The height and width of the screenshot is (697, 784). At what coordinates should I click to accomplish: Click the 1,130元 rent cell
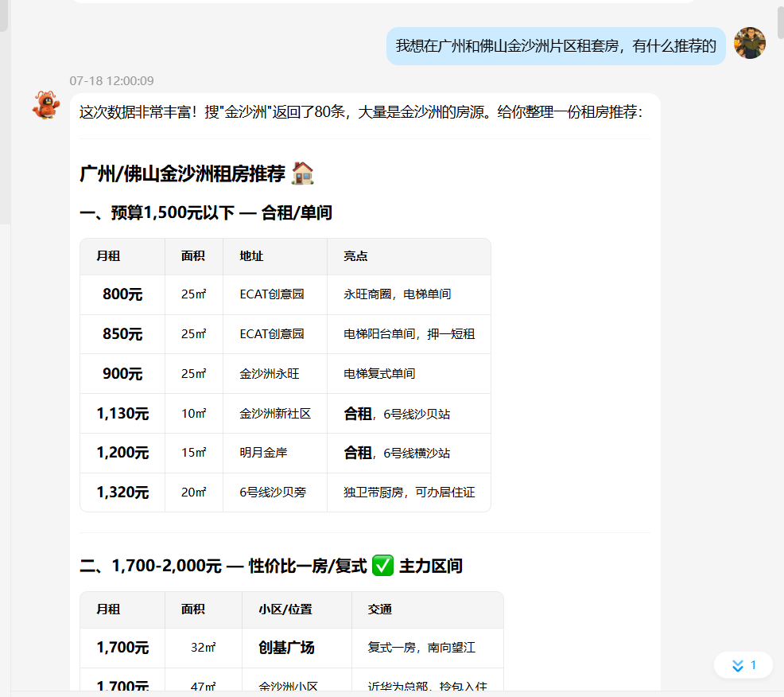pyautogui.click(x=122, y=413)
